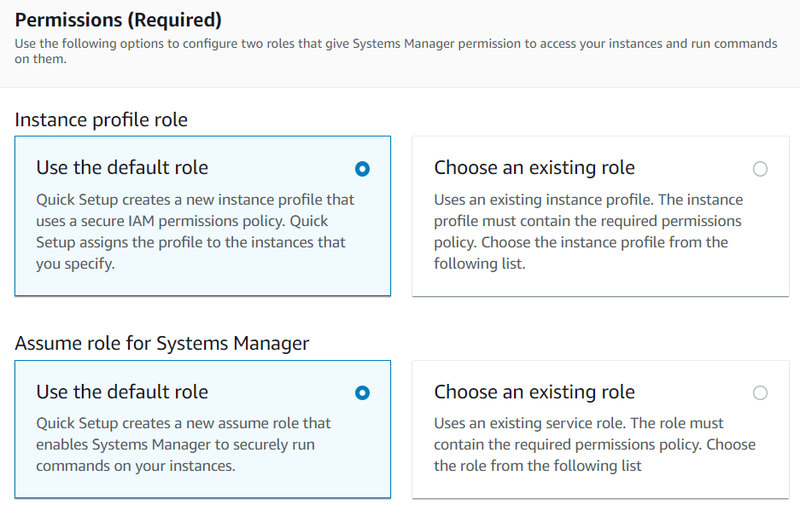Click the 'Use the following options' header description
The image size is (800, 511).
click(396, 51)
